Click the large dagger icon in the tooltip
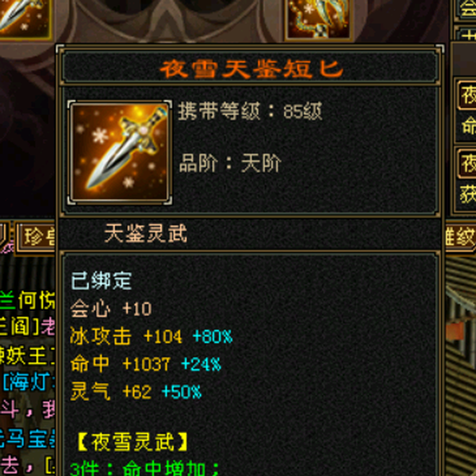This screenshot has height=476, width=476. click(120, 152)
